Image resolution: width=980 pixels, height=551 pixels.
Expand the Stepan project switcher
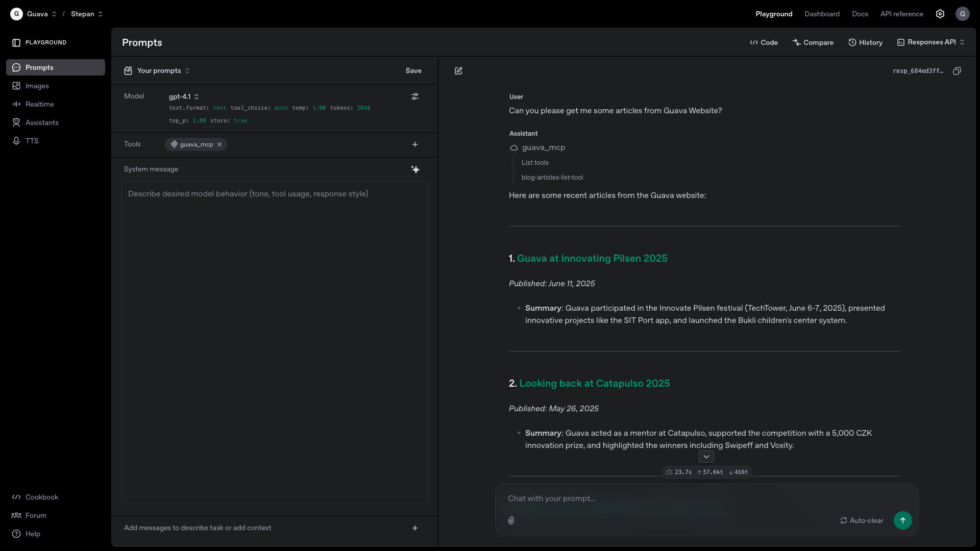coord(101,14)
